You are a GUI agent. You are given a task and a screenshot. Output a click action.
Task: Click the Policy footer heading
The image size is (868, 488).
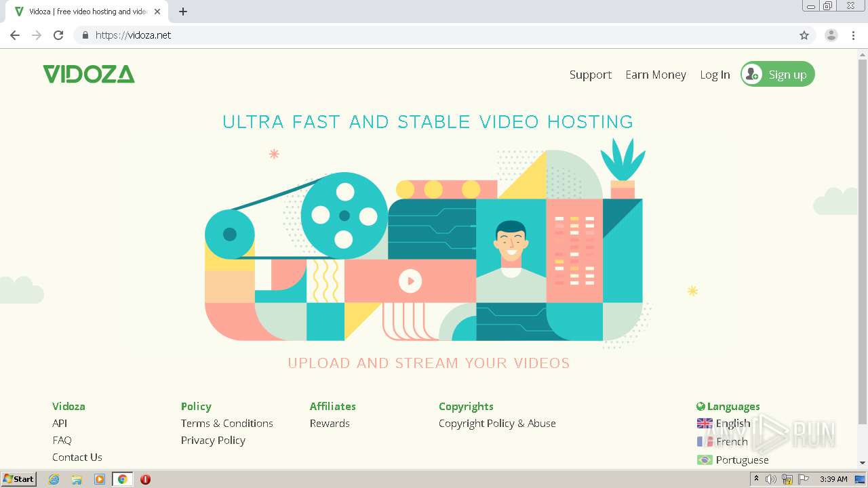[196, 406]
